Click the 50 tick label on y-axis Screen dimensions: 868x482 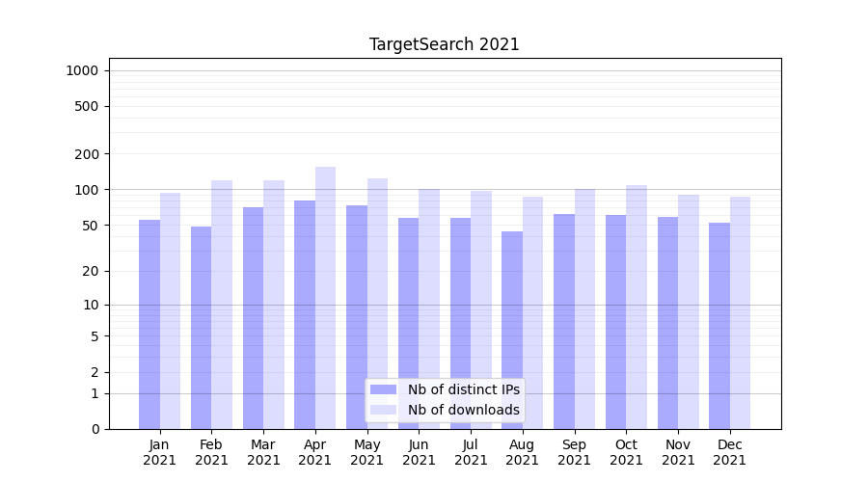[x=90, y=226]
